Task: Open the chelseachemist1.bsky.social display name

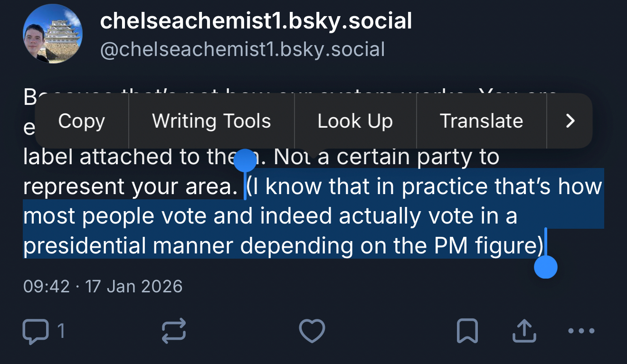Action: [256, 21]
